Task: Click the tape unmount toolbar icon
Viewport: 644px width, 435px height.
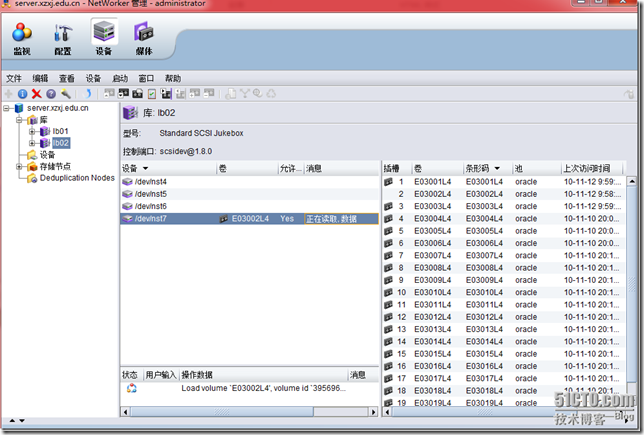Action: pyautogui.click(x=123, y=94)
